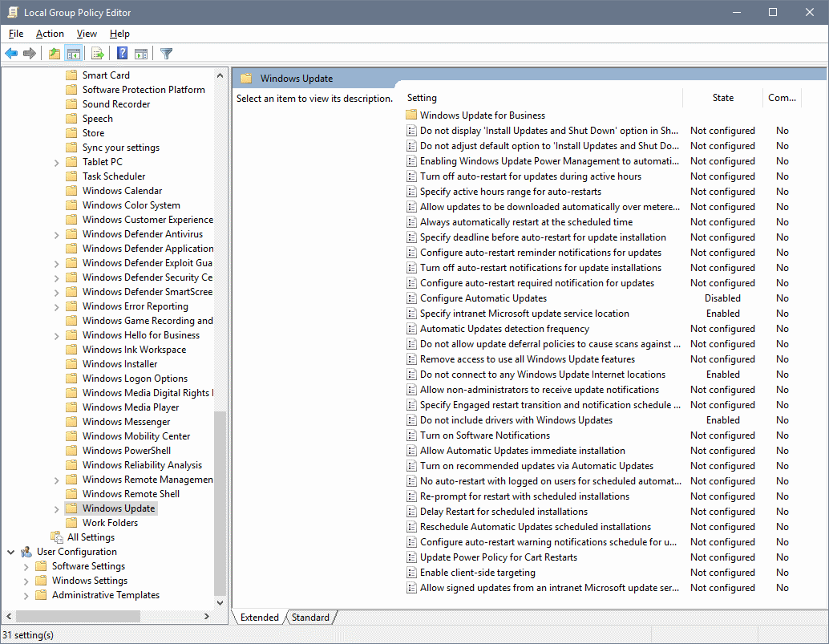Image resolution: width=829 pixels, height=644 pixels.
Task: Click the policy icon beside Delay Restart for scheduled installations
Action: (411, 512)
